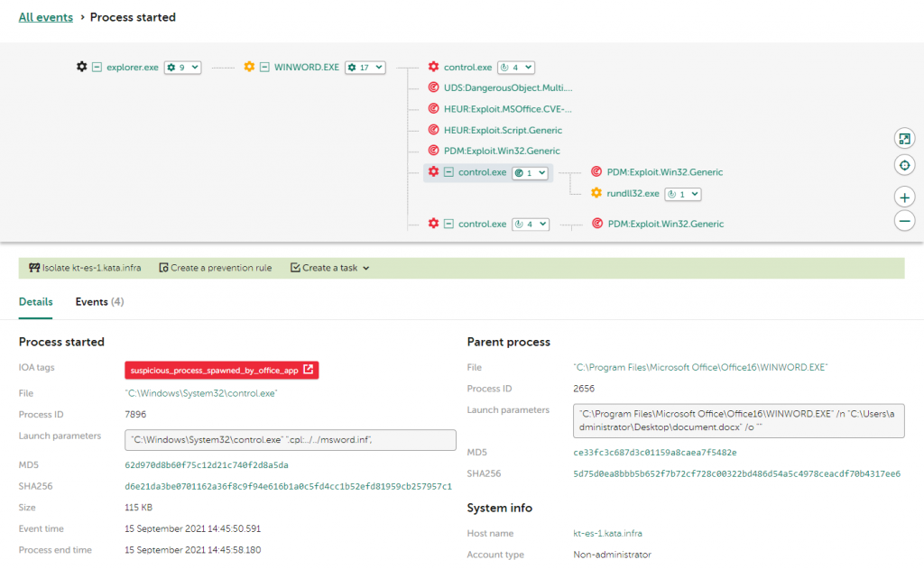Click the parent process Launch parameters field
This screenshot has width=924, height=569.
pos(739,420)
